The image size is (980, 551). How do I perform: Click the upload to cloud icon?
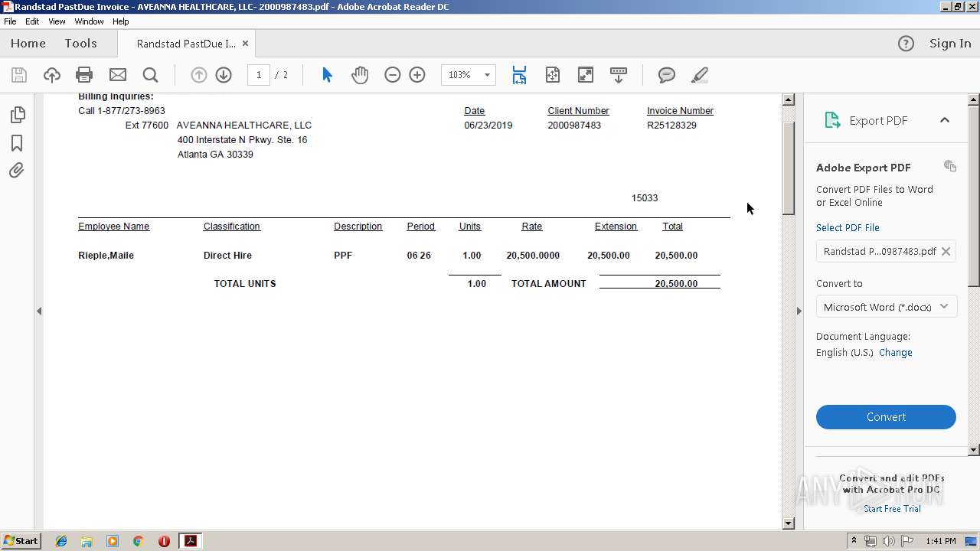[51, 75]
